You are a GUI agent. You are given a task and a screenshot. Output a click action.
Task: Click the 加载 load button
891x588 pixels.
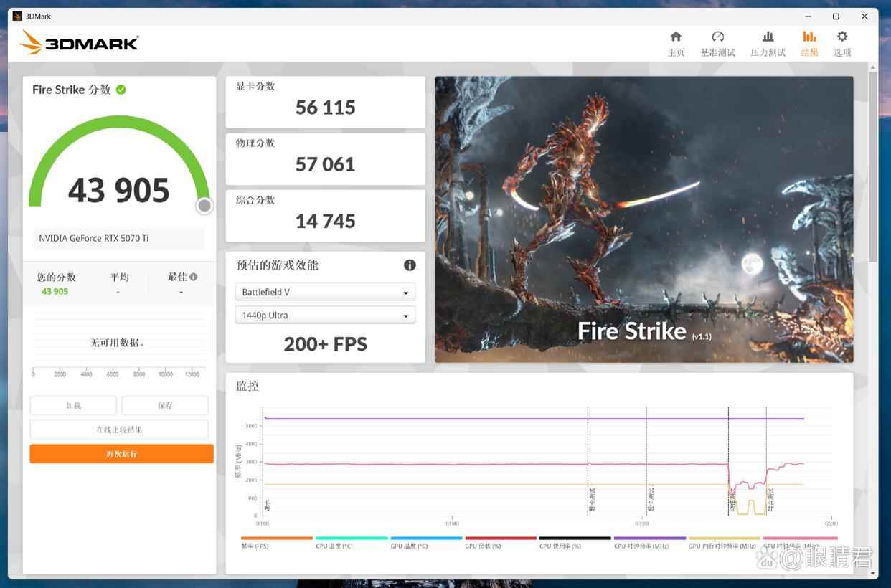tap(73, 405)
